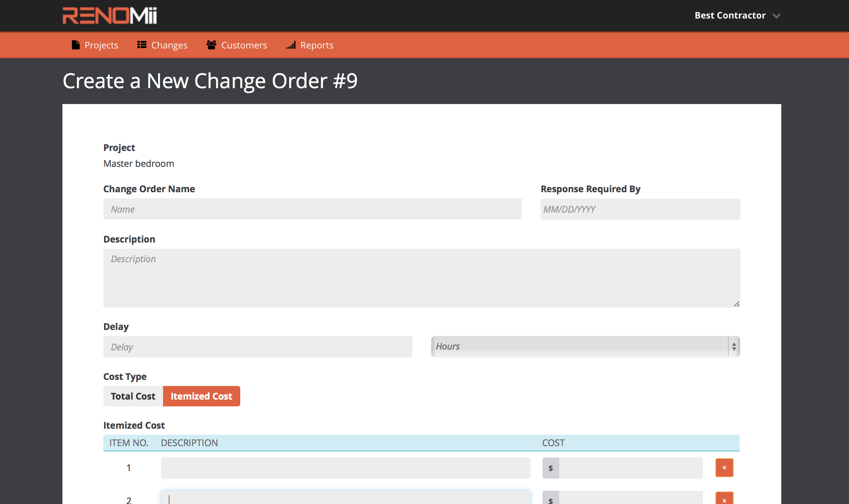849x504 pixels.
Task: Remove itemized cost row 2
Action: (x=724, y=499)
